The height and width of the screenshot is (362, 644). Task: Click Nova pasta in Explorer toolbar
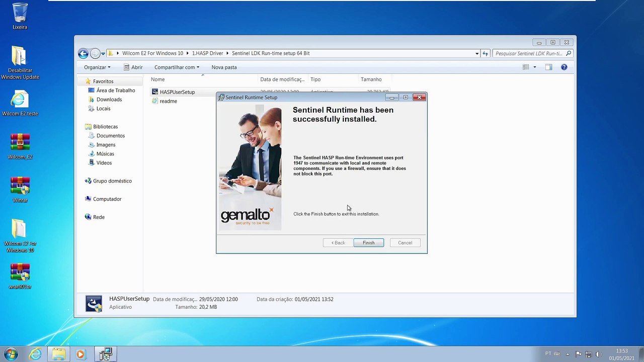point(224,67)
